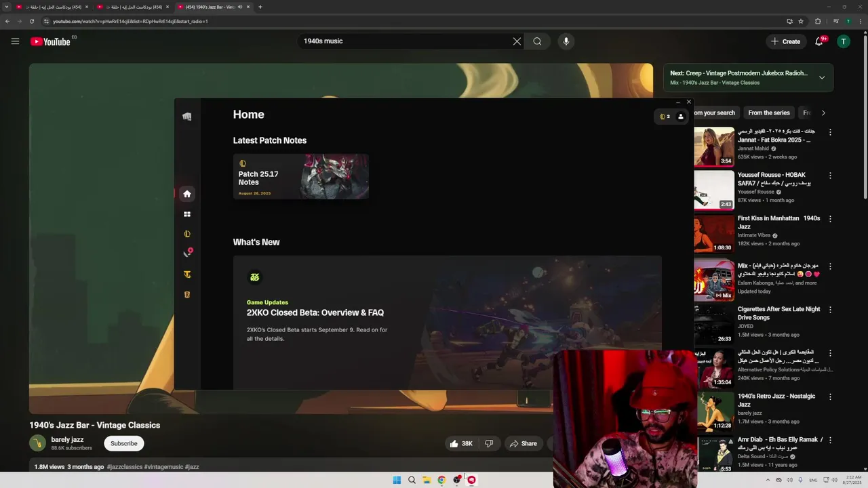Go to YouTube home via logo
The image size is (868, 488).
(50, 41)
